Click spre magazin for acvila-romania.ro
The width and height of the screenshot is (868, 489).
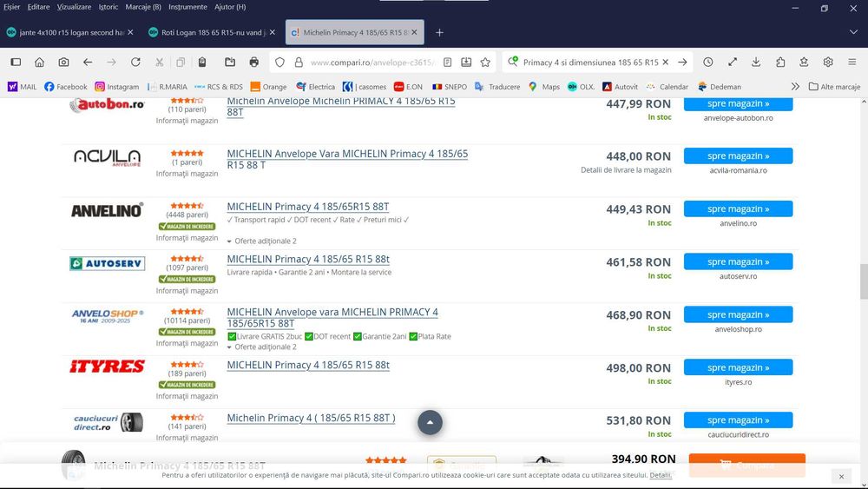click(x=738, y=156)
